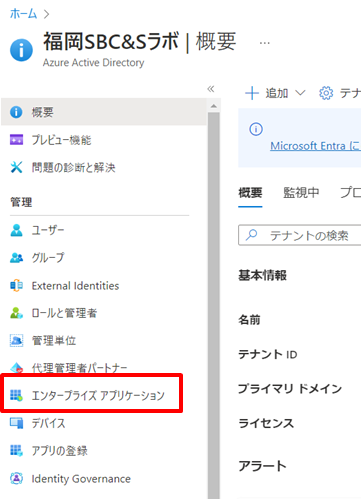Click the ユーザー person icon
The height and width of the screenshot is (499, 361).
(x=16, y=230)
